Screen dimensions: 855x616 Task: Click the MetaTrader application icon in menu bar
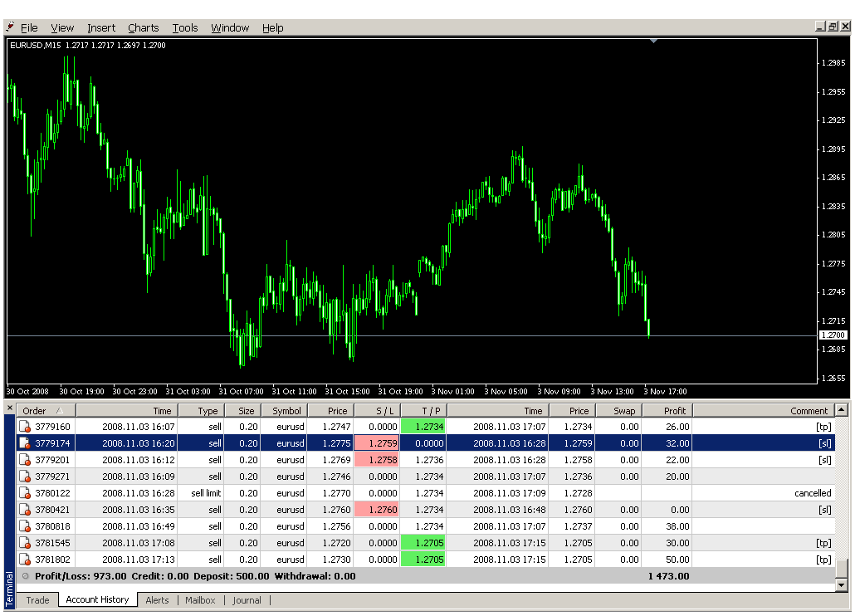coord(10,27)
